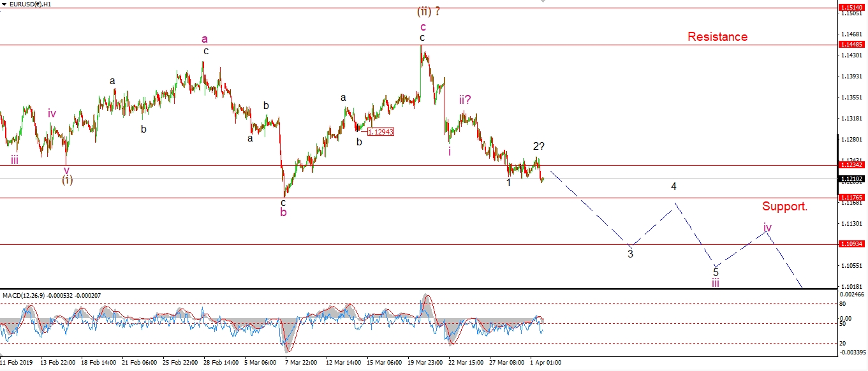The width and height of the screenshot is (868, 371).
Task: Click the 1.14485 resistance price tag
Action: coord(851,45)
